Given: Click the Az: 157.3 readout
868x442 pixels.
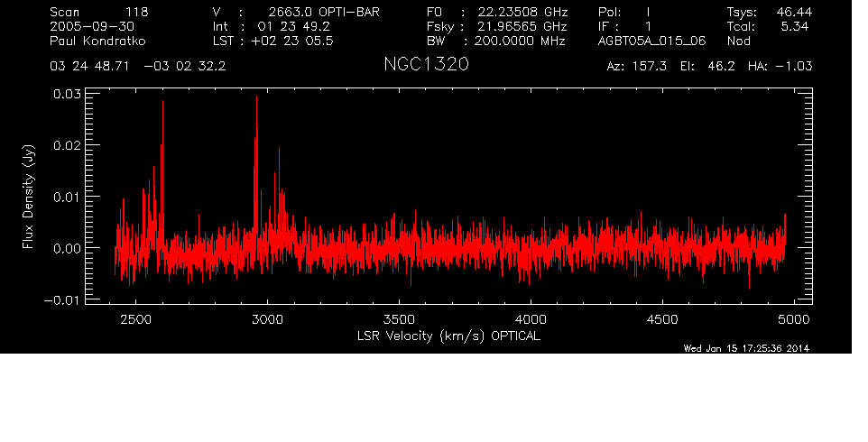Looking at the screenshot, I should (637, 67).
